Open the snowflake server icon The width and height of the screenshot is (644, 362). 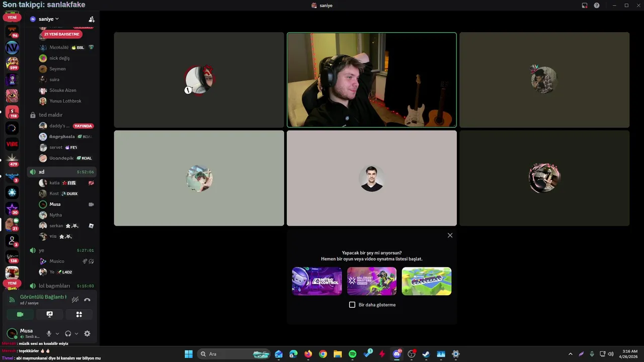click(x=12, y=193)
